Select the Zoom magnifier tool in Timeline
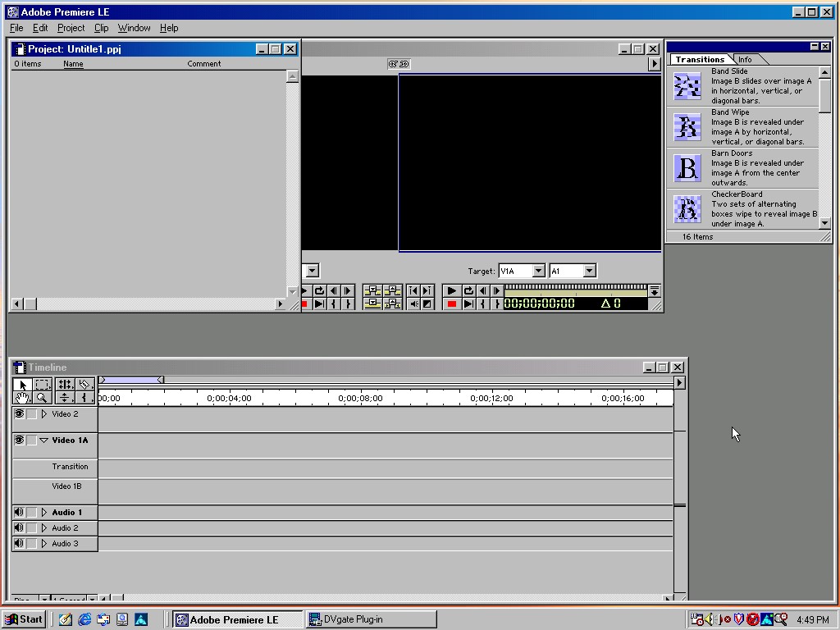Screen dimensions: 840x630 (43, 398)
